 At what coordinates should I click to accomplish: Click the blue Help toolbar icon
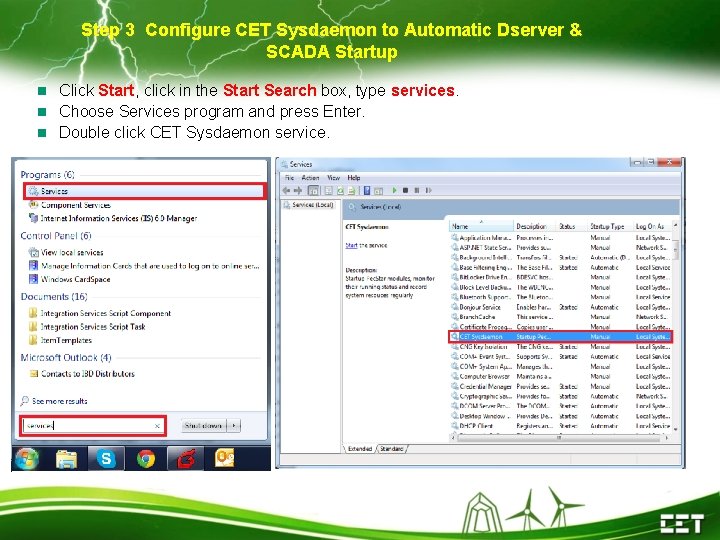(367, 190)
